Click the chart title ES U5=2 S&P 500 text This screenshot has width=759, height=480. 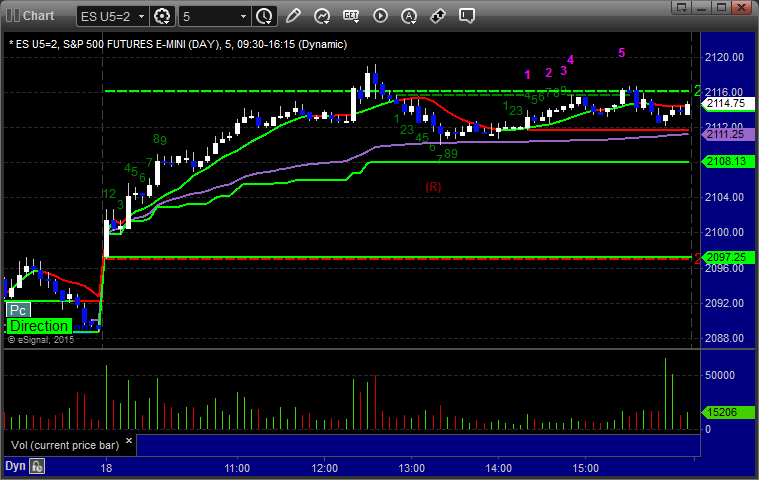click(x=178, y=45)
